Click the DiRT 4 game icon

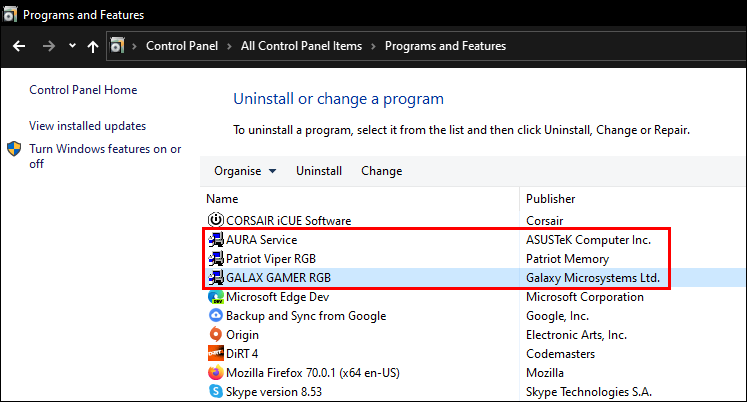pos(216,353)
